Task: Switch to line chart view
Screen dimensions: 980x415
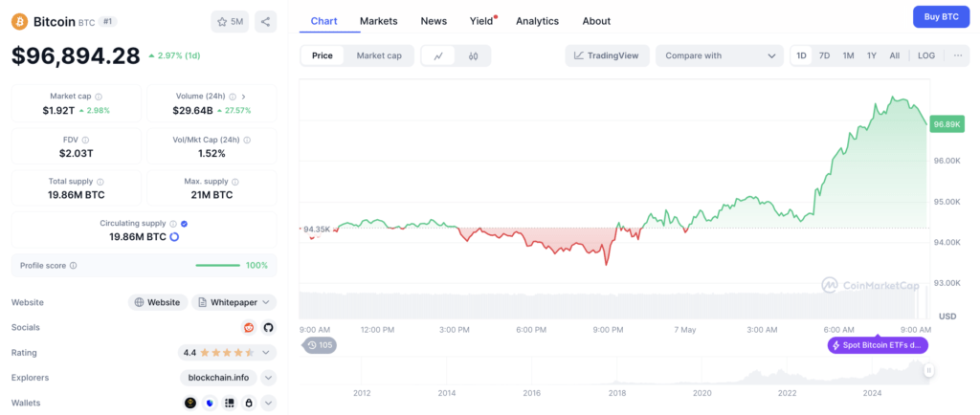Action: [438, 55]
